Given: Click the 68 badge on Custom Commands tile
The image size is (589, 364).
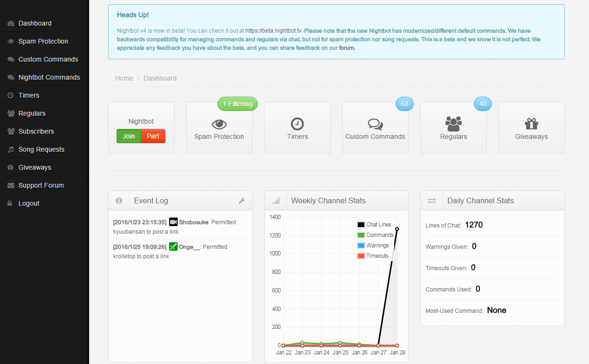Looking at the screenshot, I should pyautogui.click(x=404, y=104).
